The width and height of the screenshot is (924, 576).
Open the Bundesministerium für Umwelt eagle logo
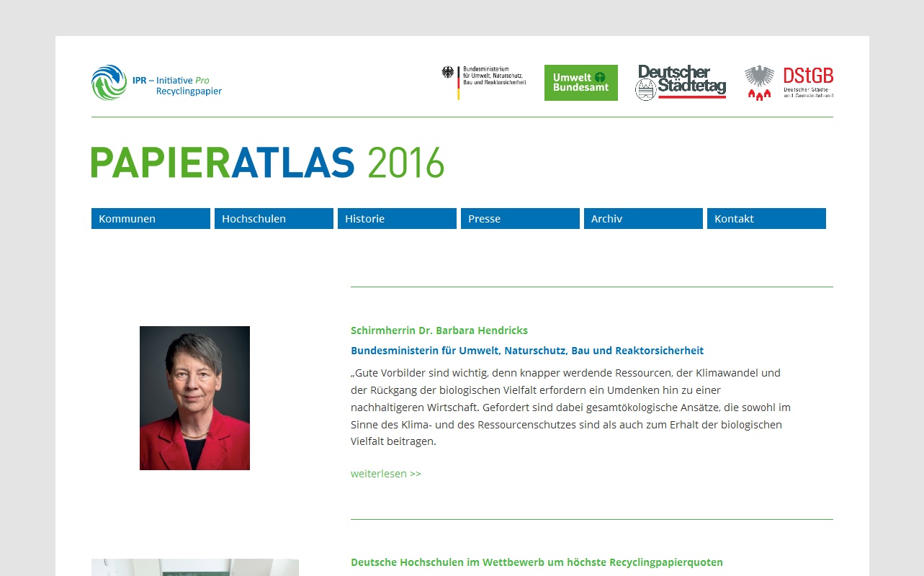pos(484,82)
